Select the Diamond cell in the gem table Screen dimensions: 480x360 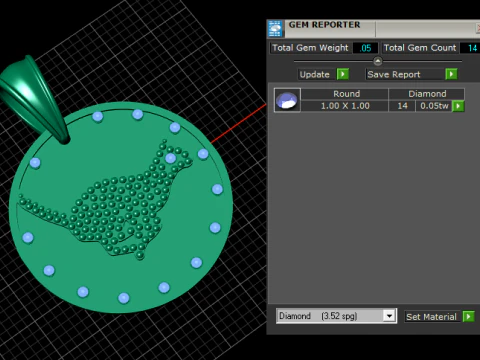pyautogui.click(x=427, y=94)
